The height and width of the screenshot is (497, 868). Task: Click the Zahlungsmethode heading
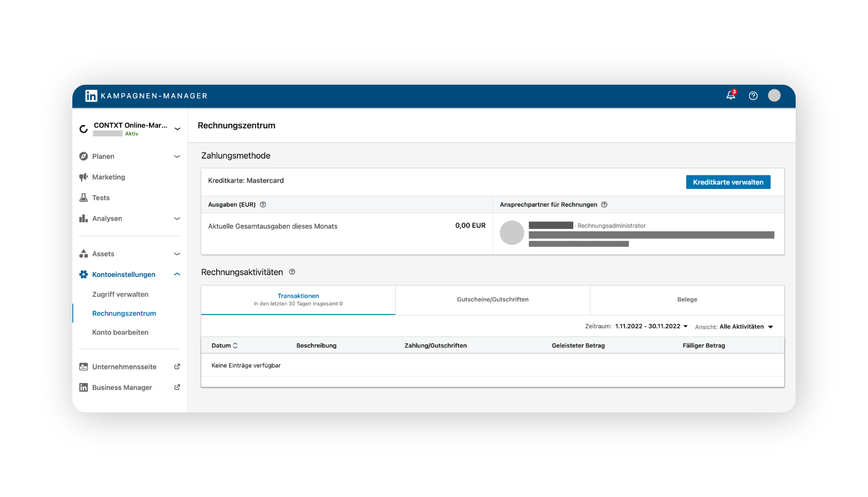pyautogui.click(x=236, y=156)
